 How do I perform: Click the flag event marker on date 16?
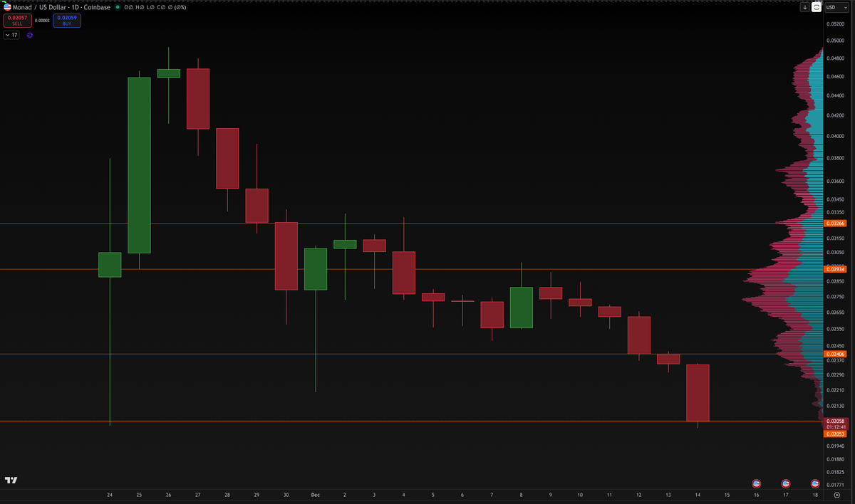[757, 482]
